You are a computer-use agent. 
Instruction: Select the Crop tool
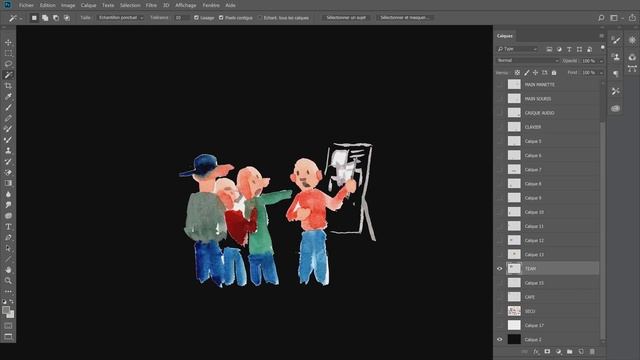click(8, 86)
